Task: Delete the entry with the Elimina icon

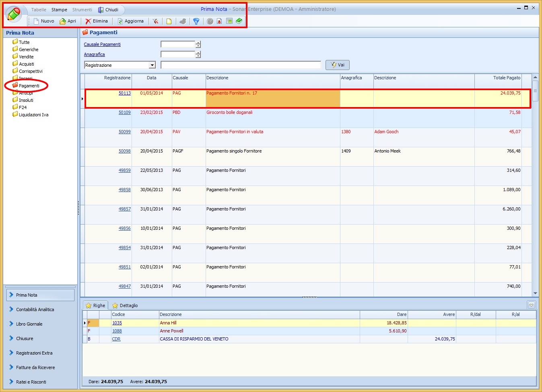Action: tap(89, 21)
